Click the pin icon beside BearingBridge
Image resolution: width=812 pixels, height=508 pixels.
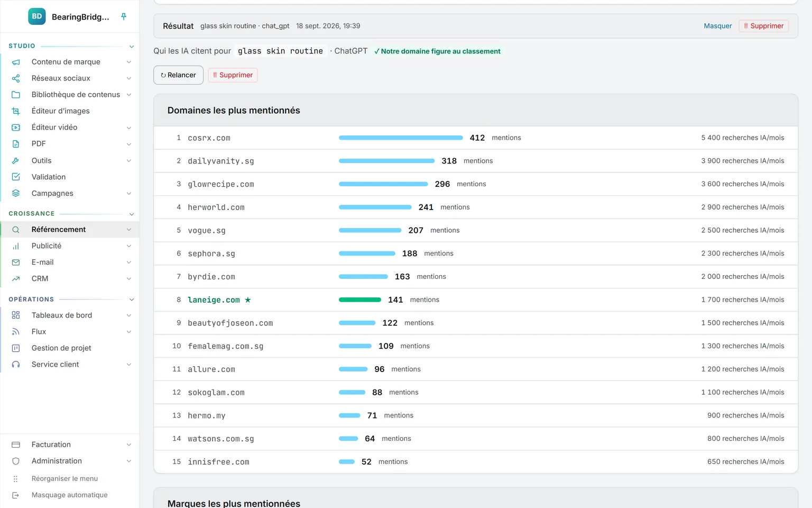[x=124, y=16]
